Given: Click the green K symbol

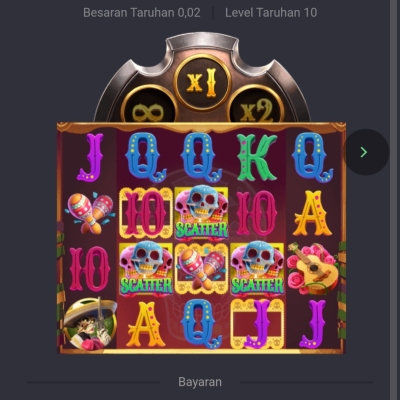Looking at the screenshot, I should click(x=257, y=157).
